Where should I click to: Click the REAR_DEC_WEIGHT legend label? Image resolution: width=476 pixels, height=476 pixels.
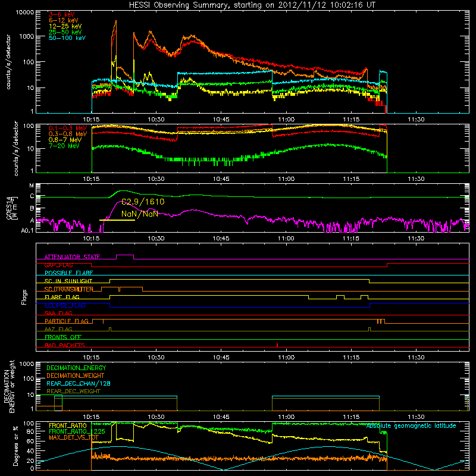[x=73, y=392]
